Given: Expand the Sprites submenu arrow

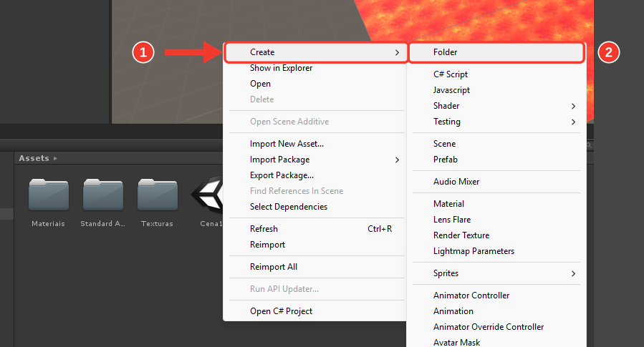Looking at the screenshot, I should 573,273.
